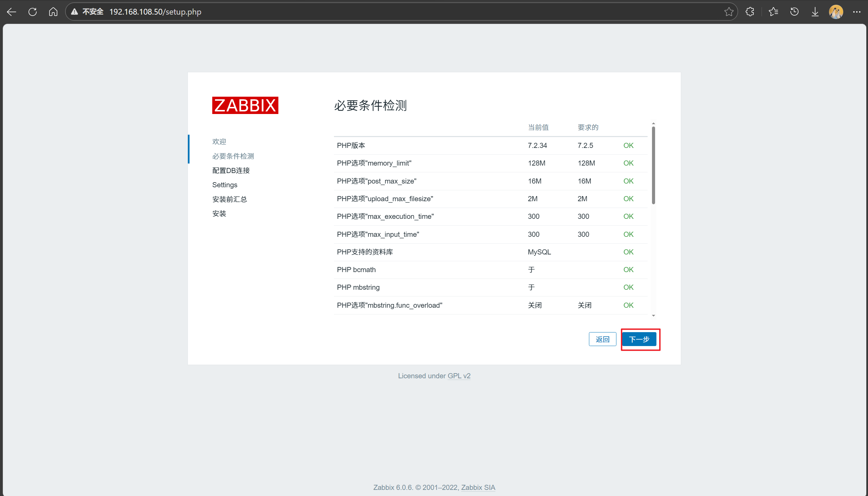This screenshot has height=496, width=868.
Task: Open the Zabbix SIA link
Action: [478, 487]
